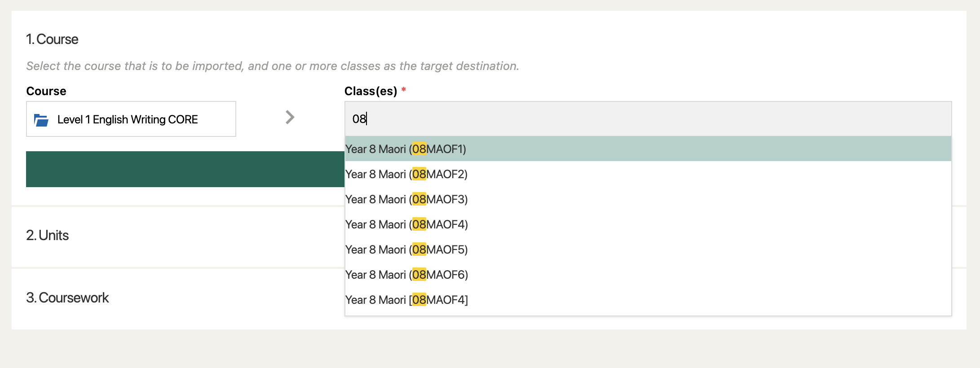Click the Course field label
The width and height of the screenshot is (980, 368).
(46, 91)
